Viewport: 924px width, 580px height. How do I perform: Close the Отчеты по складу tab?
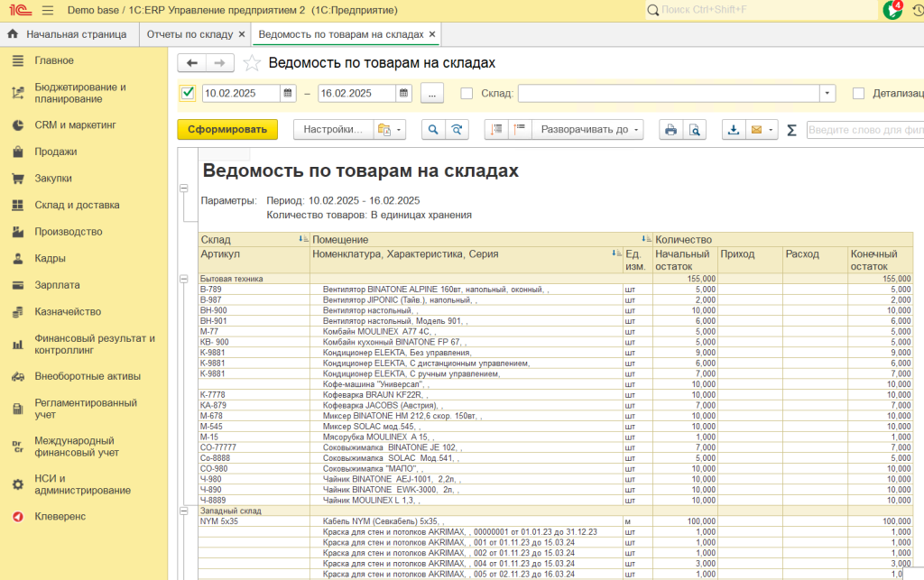pos(242,34)
